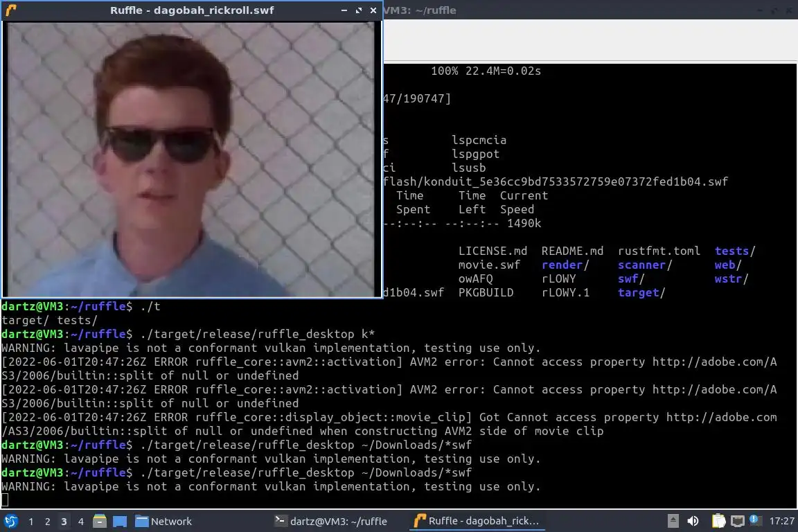
Task: Click 'lspcmcia' in the terminal output
Action: coord(479,140)
